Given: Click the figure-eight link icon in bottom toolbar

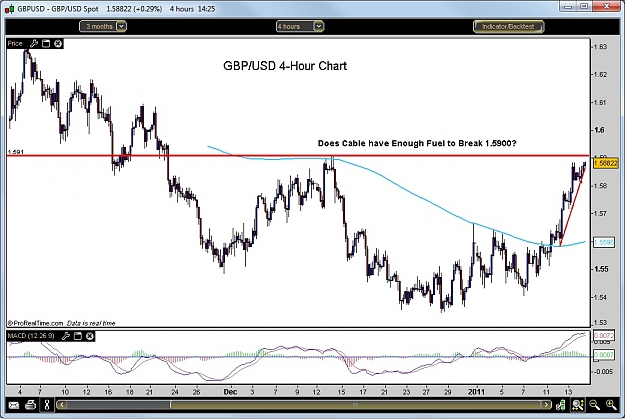Looking at the screenshot, I should [47, 405].
